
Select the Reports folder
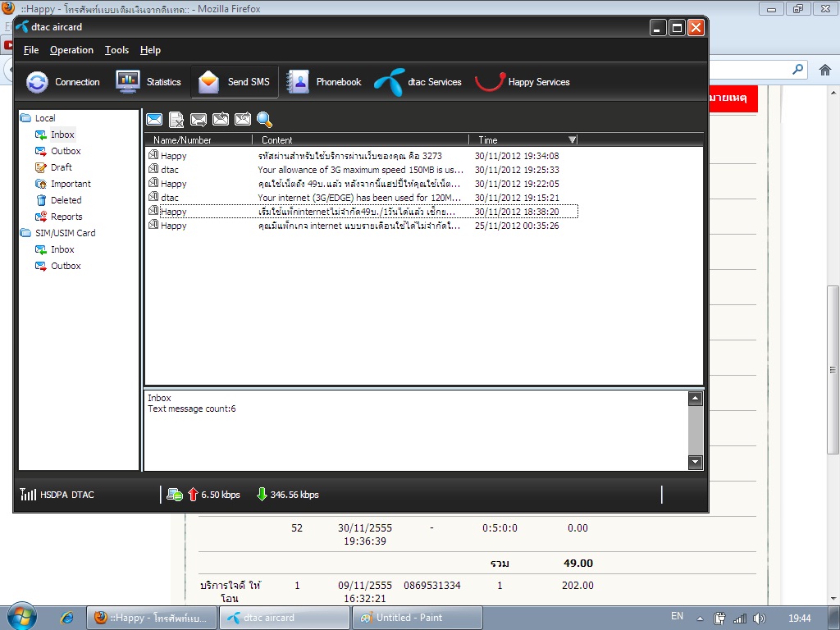[x=59, y=217]
